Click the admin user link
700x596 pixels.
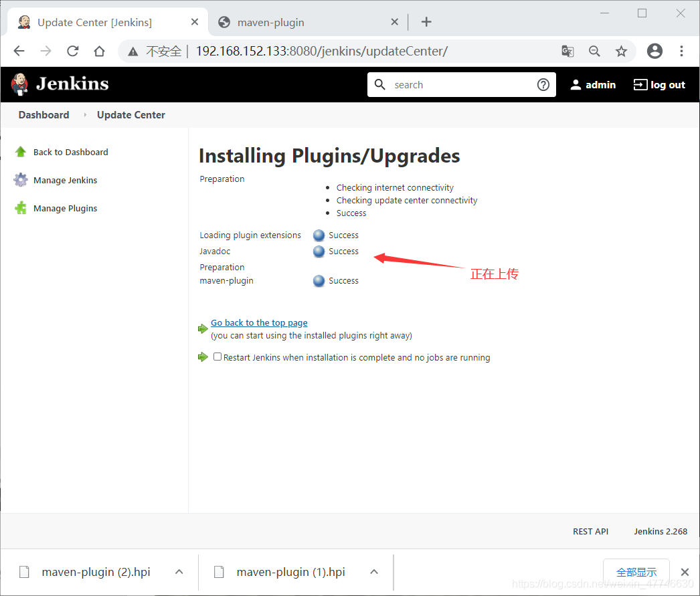click(593, 85)
